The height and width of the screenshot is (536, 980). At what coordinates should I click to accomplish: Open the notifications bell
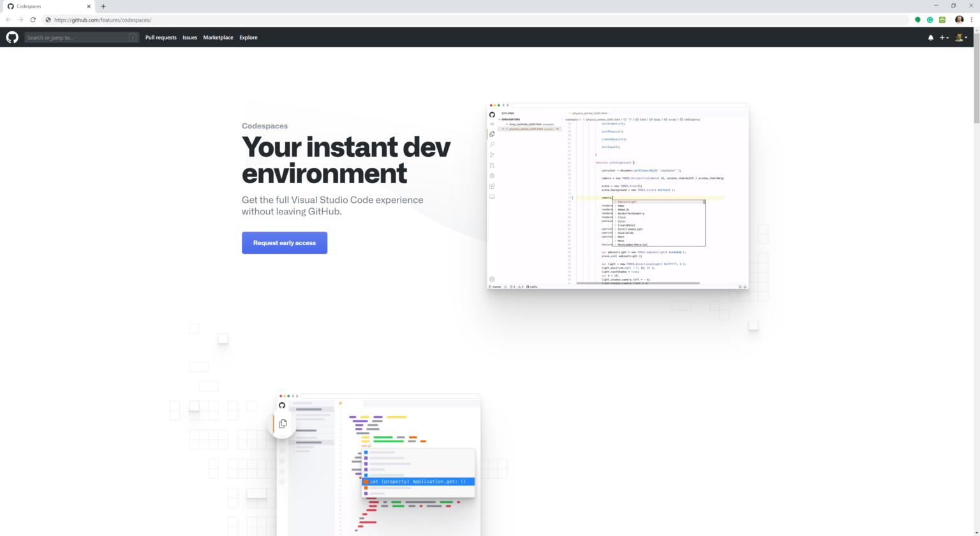[x=930, y=38]
